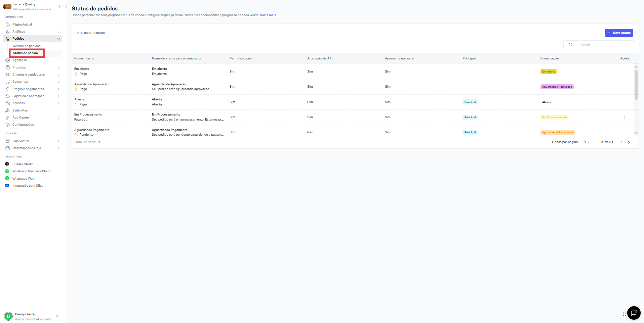This screenshot has width=644, height=323.
Task: Click the '1-10 de 24' pagination text
Action: tap(606, 142)
